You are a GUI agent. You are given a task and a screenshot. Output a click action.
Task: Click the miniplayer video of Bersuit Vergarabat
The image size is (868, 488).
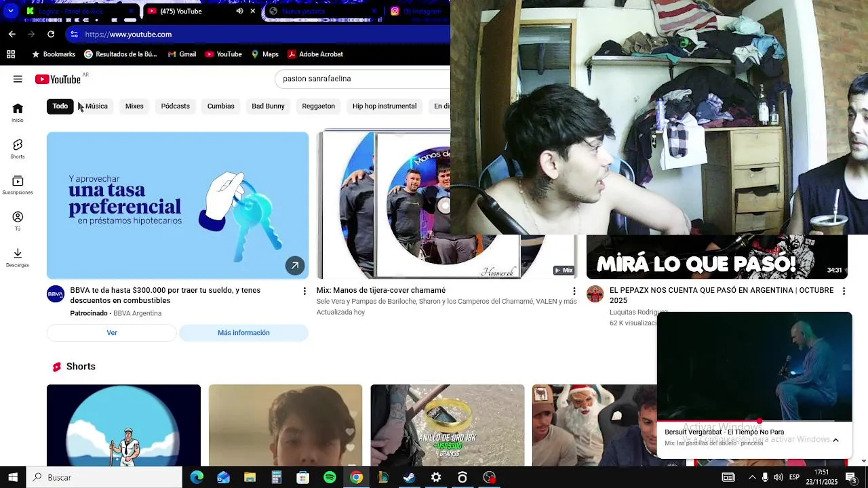(x=754, y=367)
